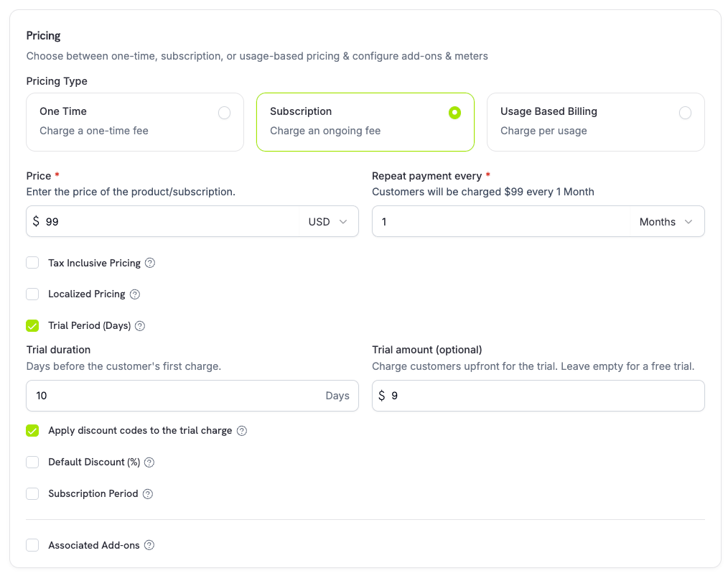728x581 pixels.
Task: Select the One Time pricing radio button
Action: pyautogui.click(x=224, y=113)
